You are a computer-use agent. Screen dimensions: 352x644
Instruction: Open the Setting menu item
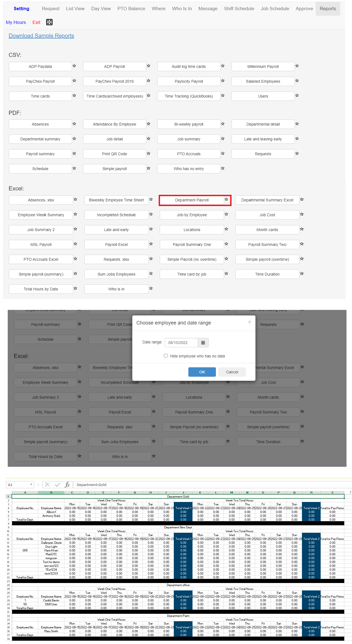pos(21,9)
